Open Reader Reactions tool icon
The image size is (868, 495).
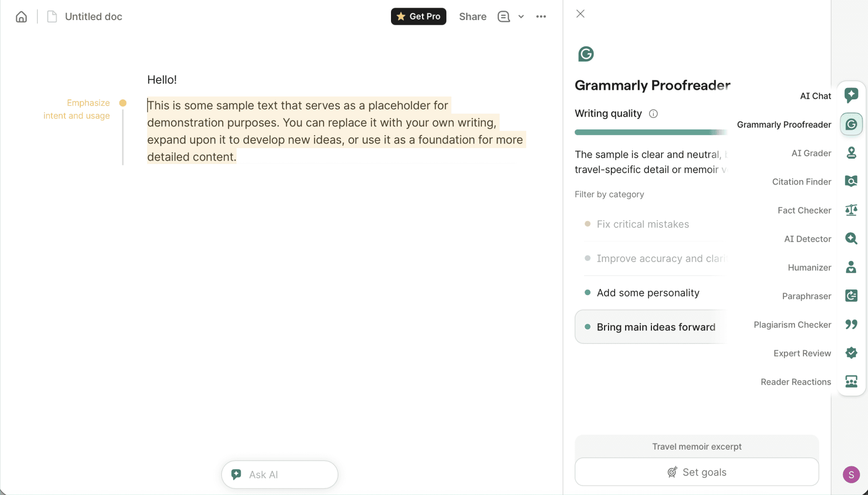pyautogui.click(x=851, y=382)
